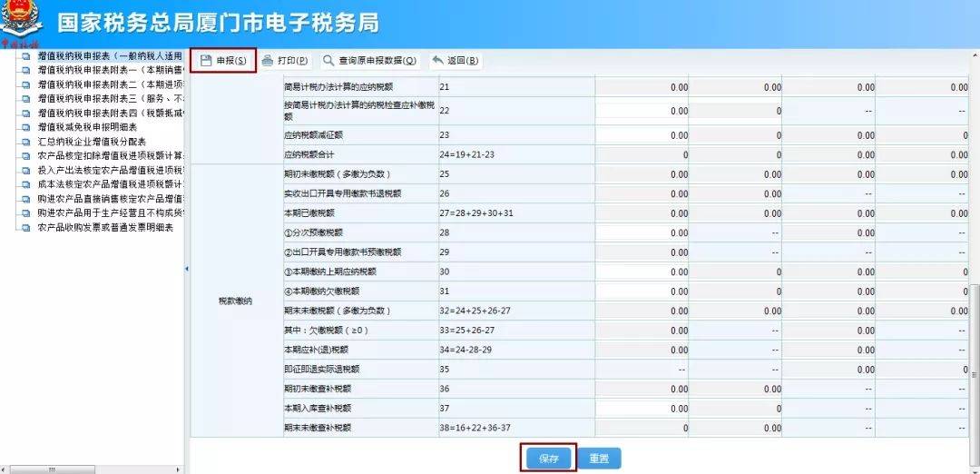The height and width of the screenshot is (474, 980).
Task: Click icon beside 增值税减免税申报明细表
Action: coord(25,127)
